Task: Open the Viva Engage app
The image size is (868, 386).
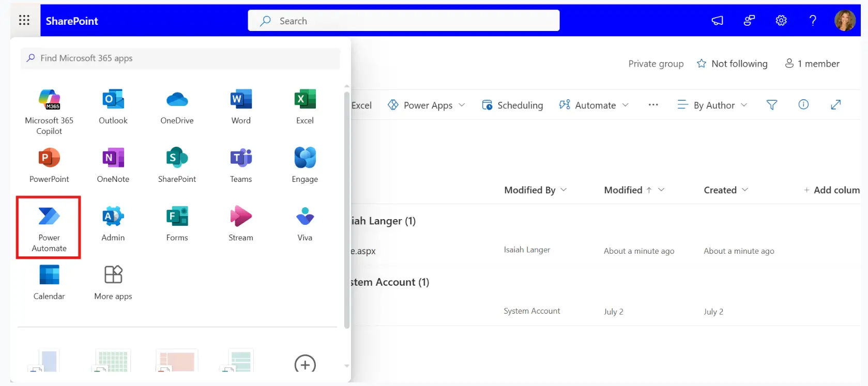Action: (x=304, y=164)
